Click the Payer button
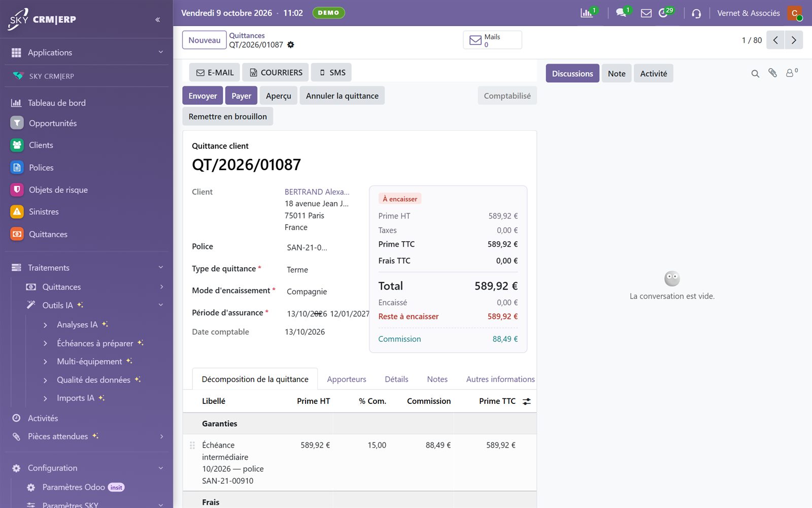The height and width of the screenshot is (508, 812). click(x=242, y=96)
